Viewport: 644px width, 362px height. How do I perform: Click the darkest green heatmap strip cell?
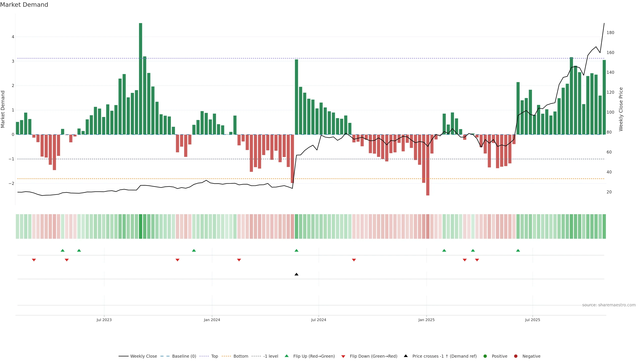tap(141, 226)
